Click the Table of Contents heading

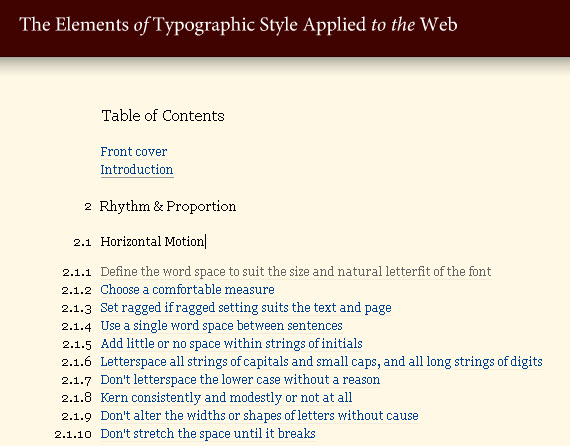(163, 116)
